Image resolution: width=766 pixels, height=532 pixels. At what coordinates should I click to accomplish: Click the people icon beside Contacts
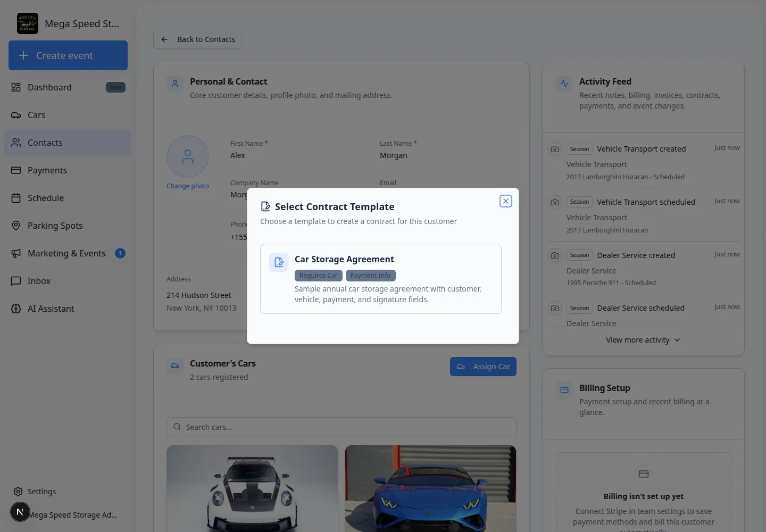(16, 143)
